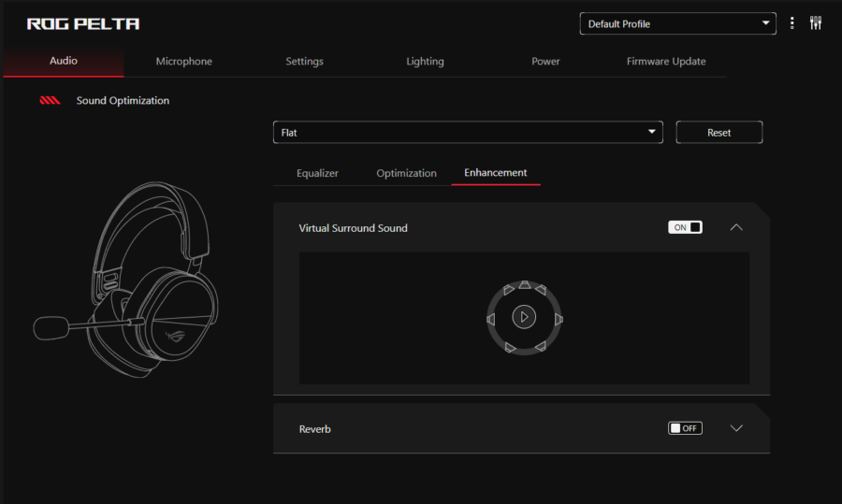
Task: Click the Virtual Surround Sound label
Action: (353, 228)
